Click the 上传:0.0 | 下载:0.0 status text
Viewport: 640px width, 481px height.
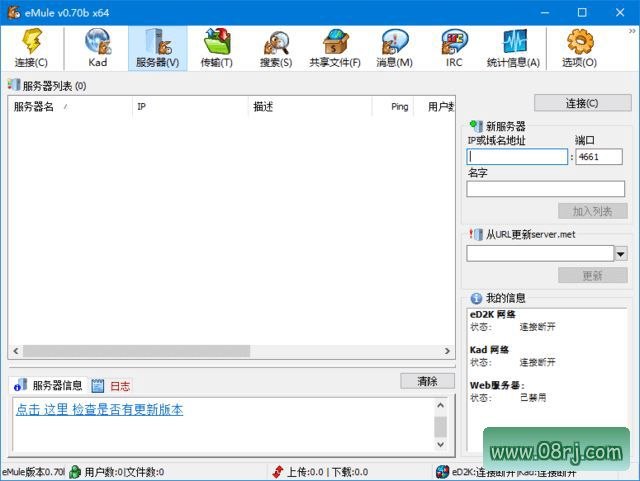click(x=328, y=472)
